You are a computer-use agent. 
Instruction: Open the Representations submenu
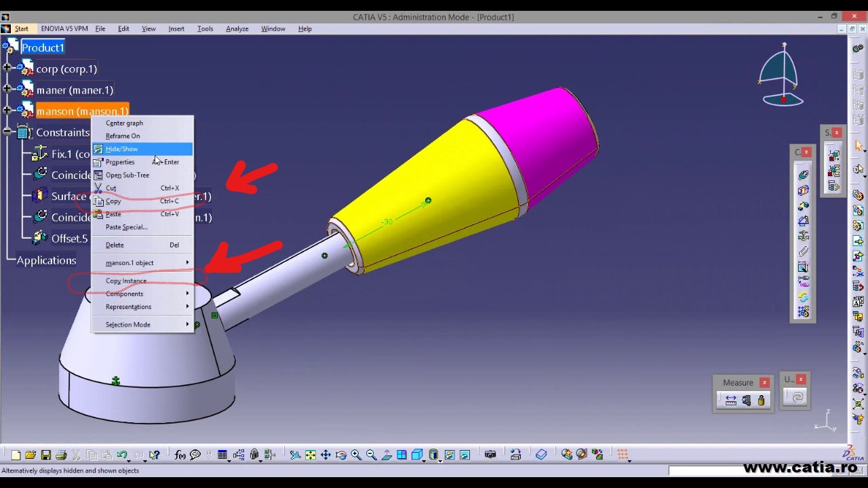142,307
